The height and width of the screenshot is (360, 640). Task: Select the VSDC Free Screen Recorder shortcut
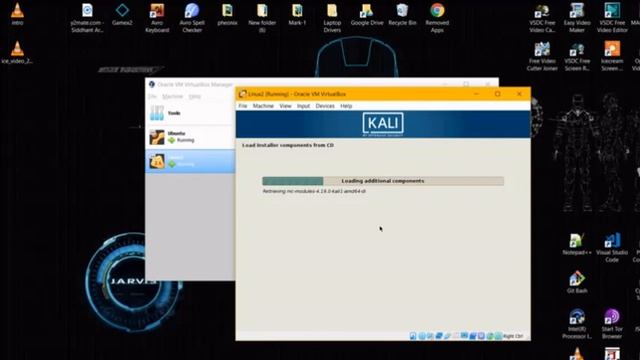(x=577, y=56)
